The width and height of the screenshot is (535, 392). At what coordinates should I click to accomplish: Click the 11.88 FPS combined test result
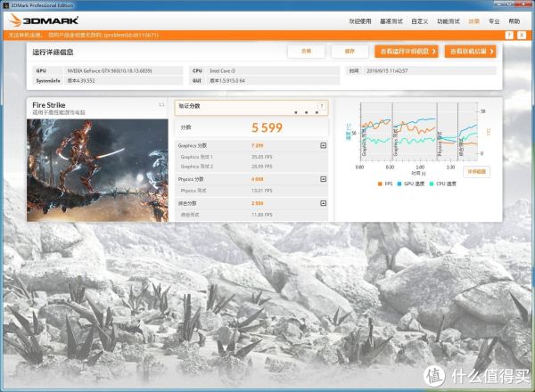click(x=261, y=215)
